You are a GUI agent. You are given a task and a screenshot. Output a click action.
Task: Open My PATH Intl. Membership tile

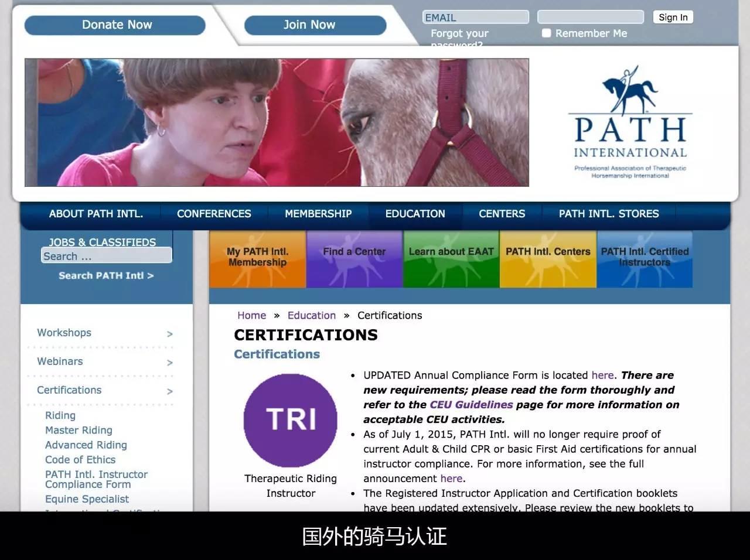click(258, 259)
